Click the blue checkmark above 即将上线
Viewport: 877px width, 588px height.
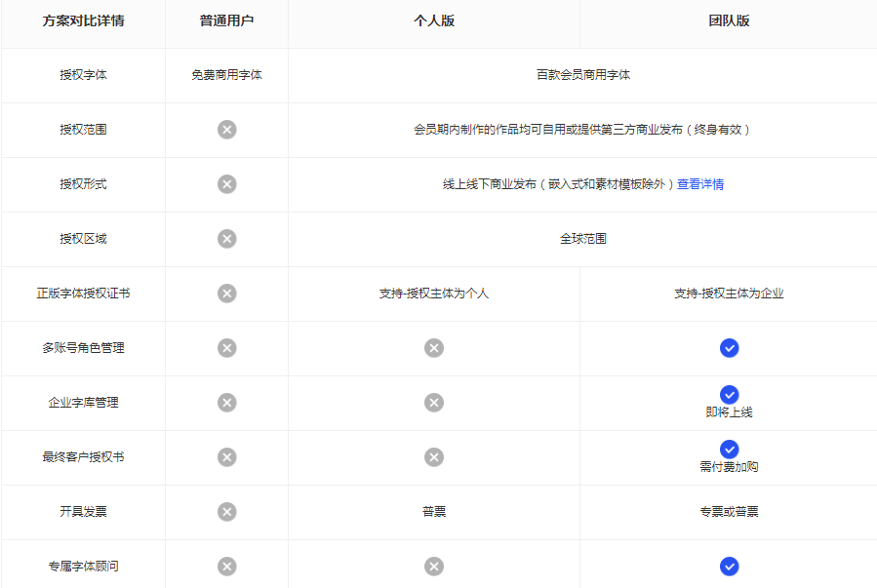click(x=729, y=395)
